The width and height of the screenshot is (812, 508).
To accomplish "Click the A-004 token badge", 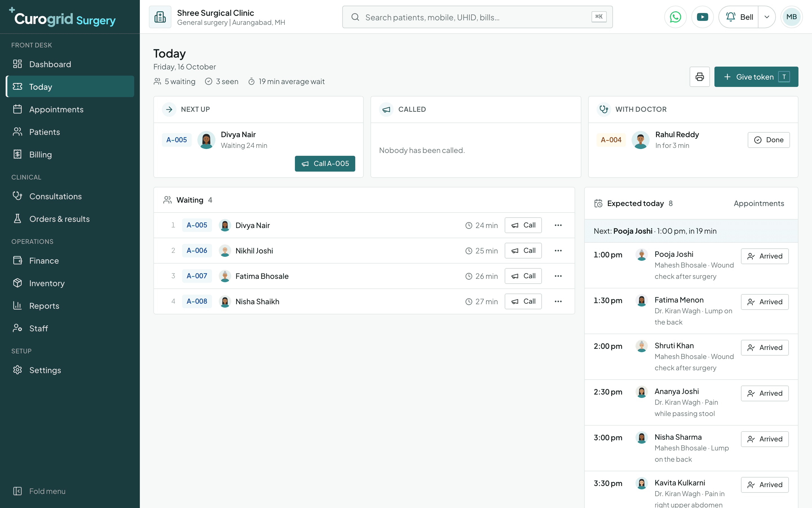I will (x=611, y=140).
